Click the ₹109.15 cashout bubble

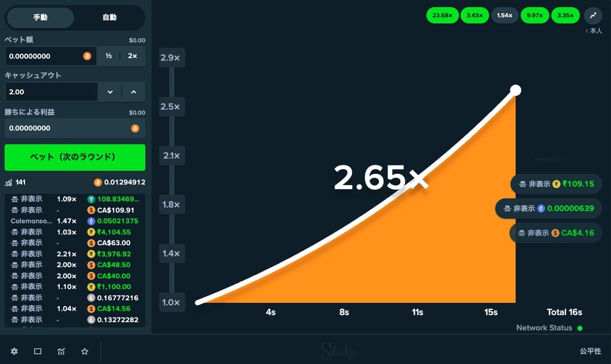coord(556,184)
